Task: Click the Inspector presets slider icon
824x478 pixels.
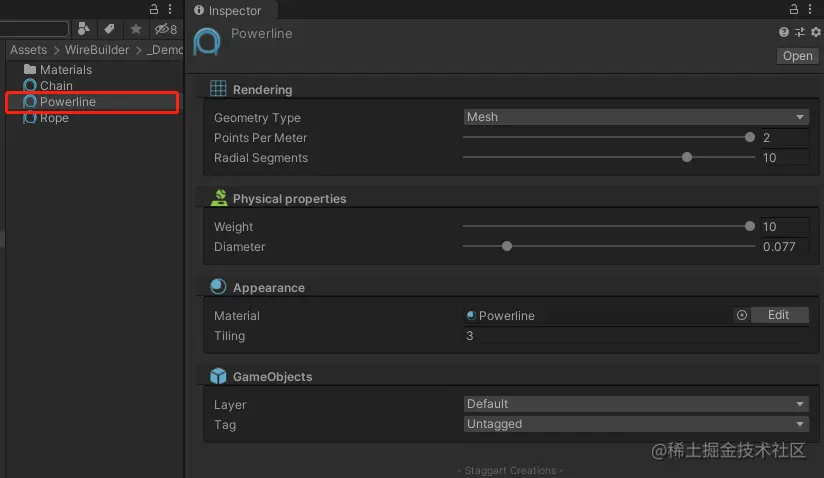Action: click(798, 33)
